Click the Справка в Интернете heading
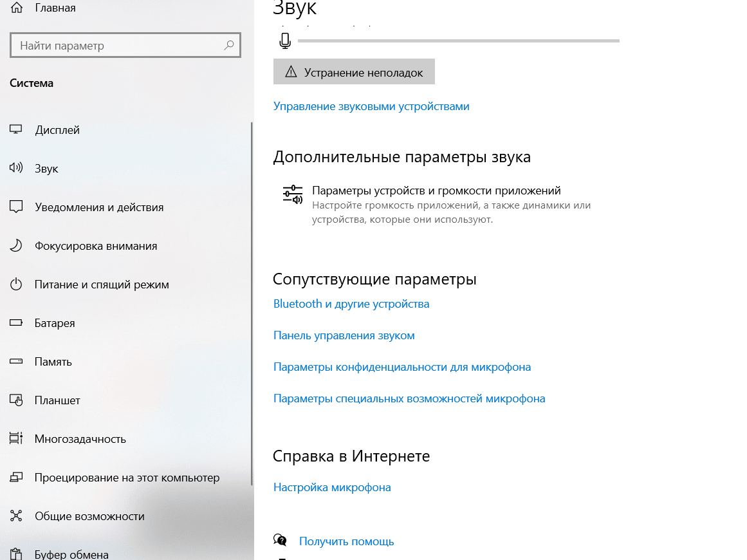 click(x=351, y=456)
